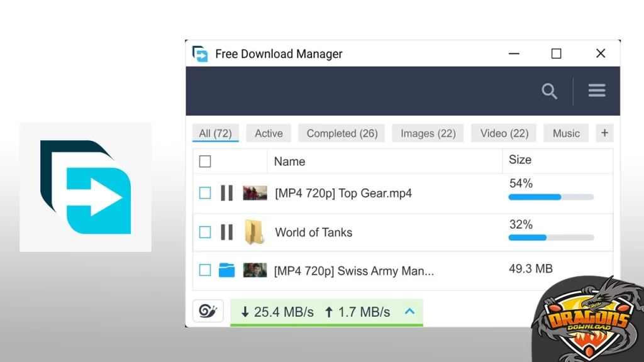Viewport: 644px width, 362px height.
Task: Open the search bar via magnifier icon
Action: coord(549,91)
